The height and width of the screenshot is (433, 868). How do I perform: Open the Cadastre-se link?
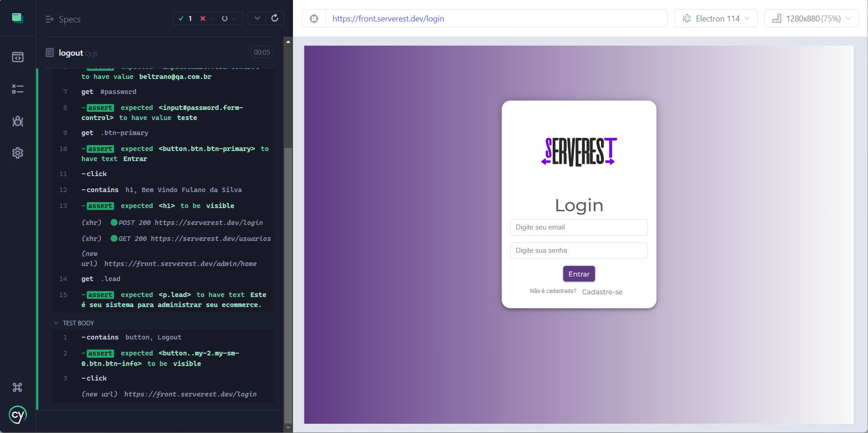pyautogui.click(x=602, y=292)
